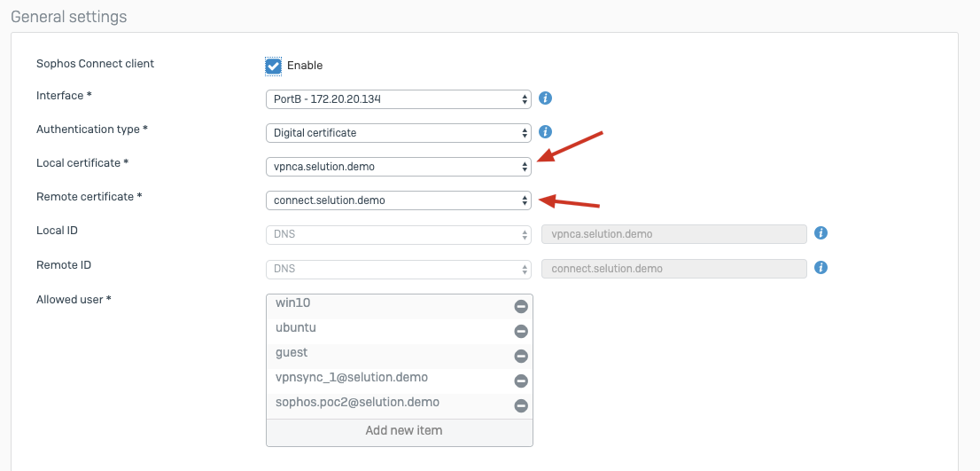The width and height of the screenshot is (980, 471).
Task: Remove ubuntu from allowed users
Action: [x=521, y=332]
